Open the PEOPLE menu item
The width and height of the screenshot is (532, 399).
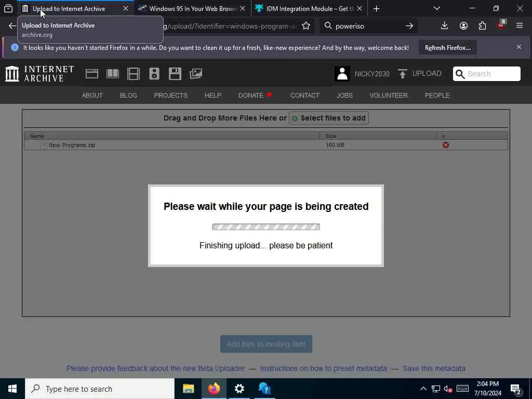click(x=437, y=96)
